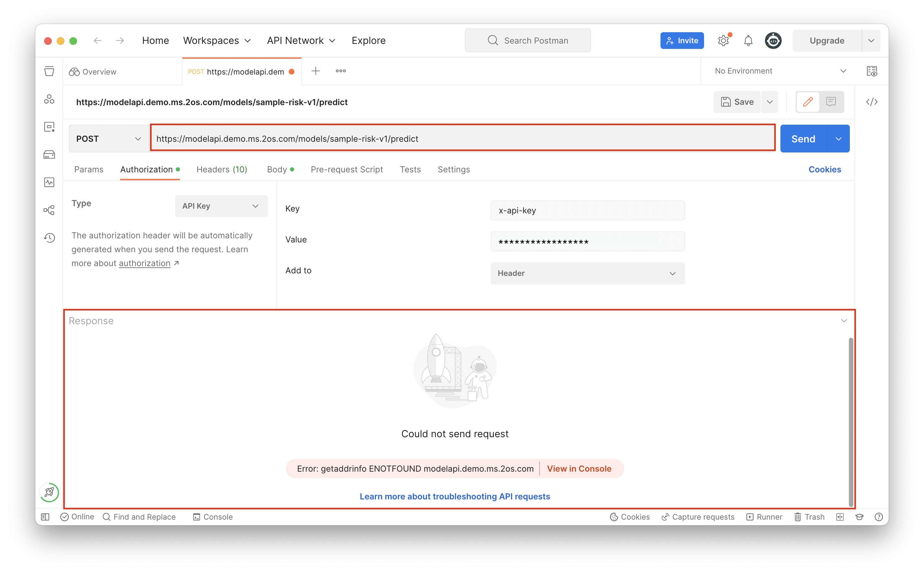Viewport: 924px width, 572px height.
Task: Toggle comments view on the request
Action: click(831, 101)
